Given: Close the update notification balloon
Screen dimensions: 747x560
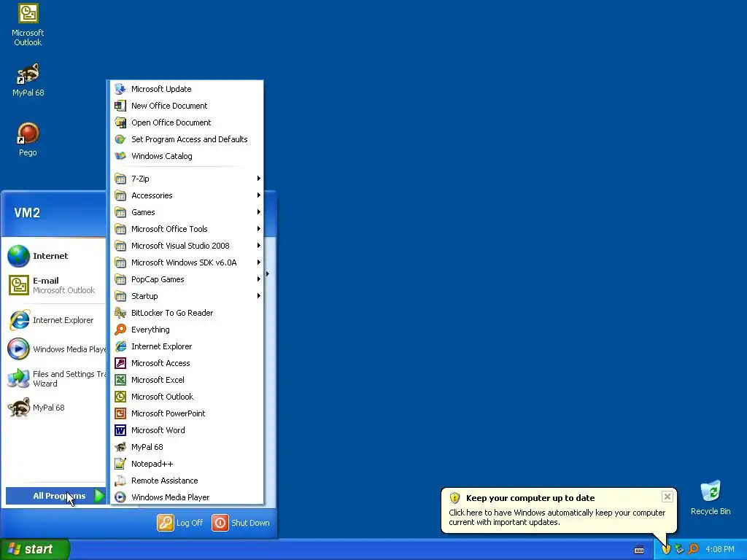Looking at the screenshot, I should click(667, 497).
